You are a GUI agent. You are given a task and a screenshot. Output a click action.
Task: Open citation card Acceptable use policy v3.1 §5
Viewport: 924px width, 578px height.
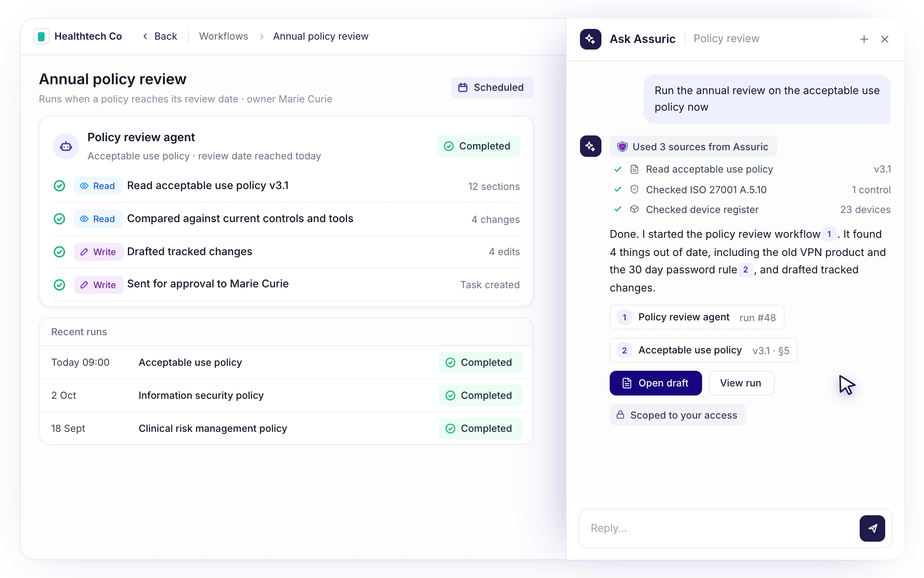click(x=703, y=350)
